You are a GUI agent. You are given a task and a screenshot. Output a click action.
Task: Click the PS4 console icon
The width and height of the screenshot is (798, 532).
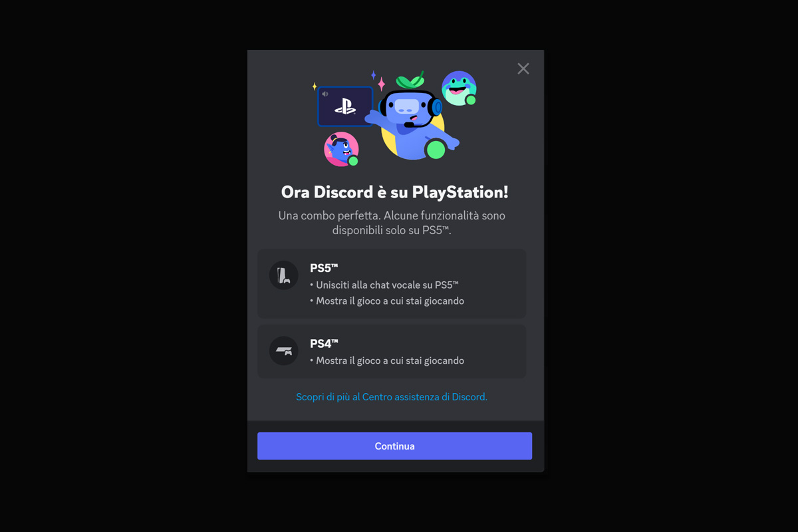(284, 350)
